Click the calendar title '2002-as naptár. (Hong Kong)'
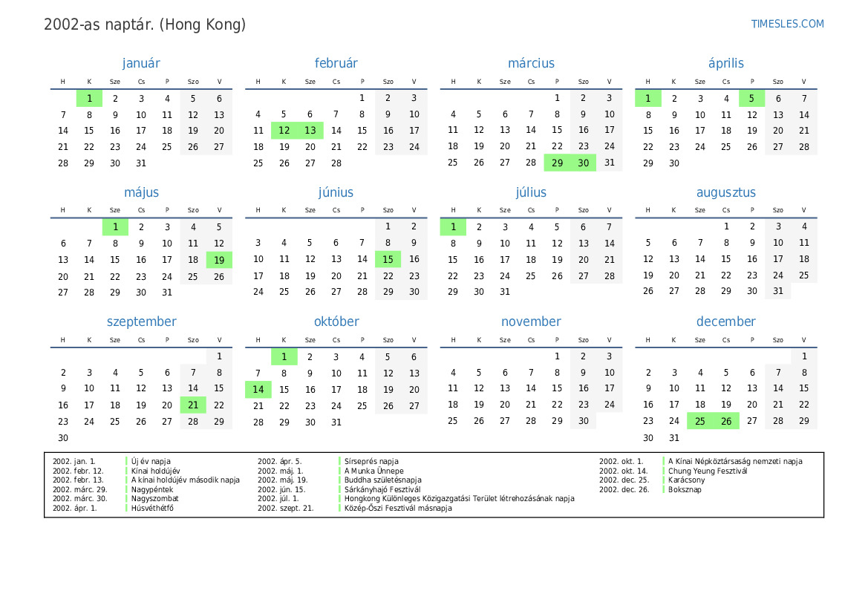 point(145,25)
